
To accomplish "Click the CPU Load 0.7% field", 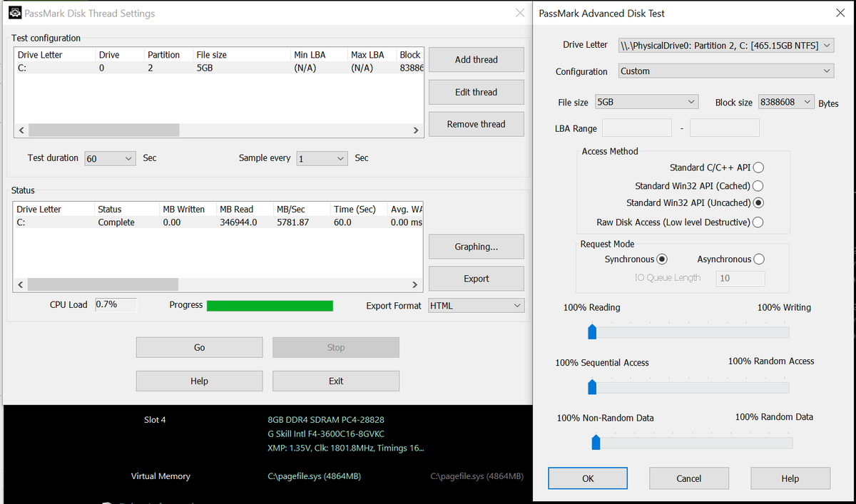I will 116,305.
